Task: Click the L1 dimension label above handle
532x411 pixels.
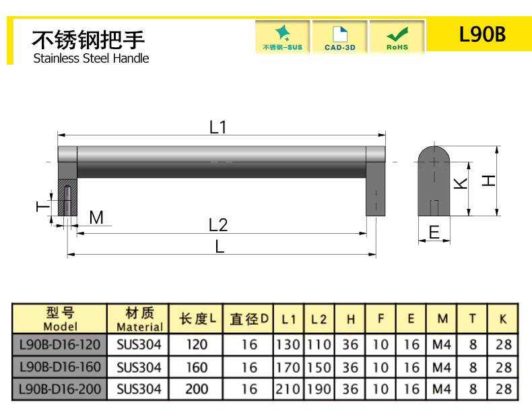Action: coord(218,127)
